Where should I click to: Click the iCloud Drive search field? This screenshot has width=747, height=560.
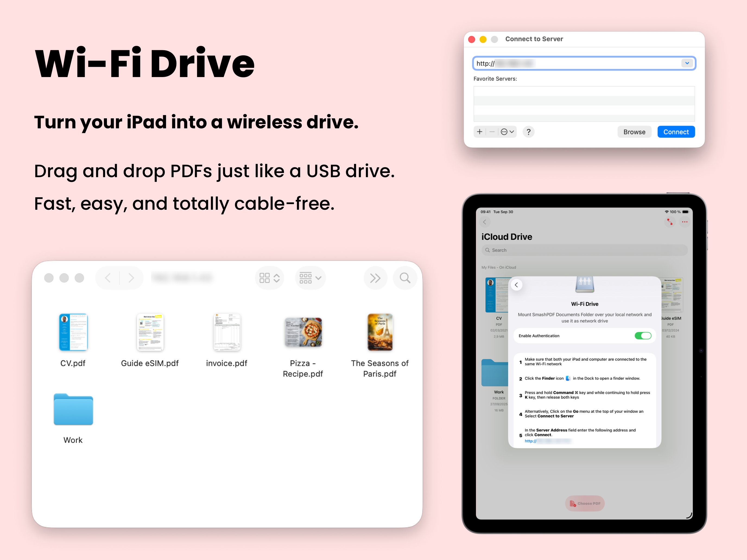(584, 250)
